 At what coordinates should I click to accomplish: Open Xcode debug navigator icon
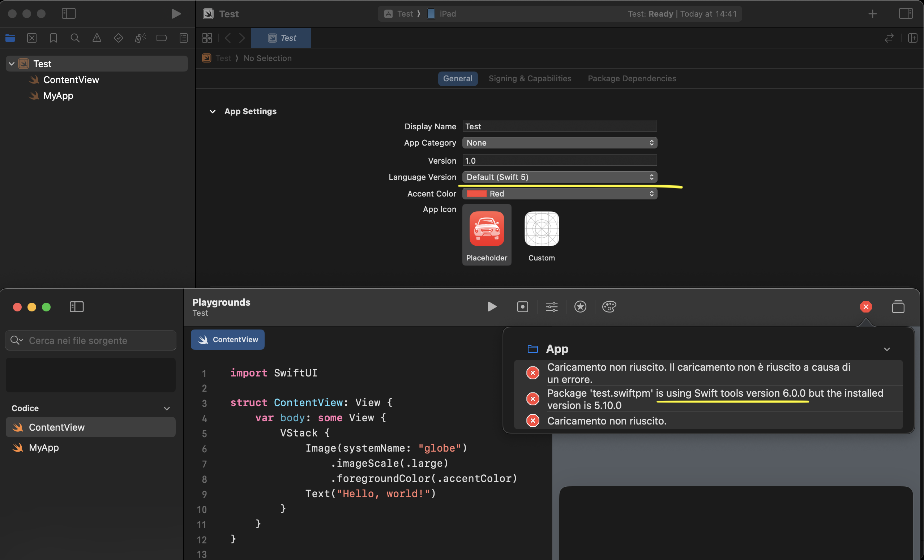(x=140, y=38)
